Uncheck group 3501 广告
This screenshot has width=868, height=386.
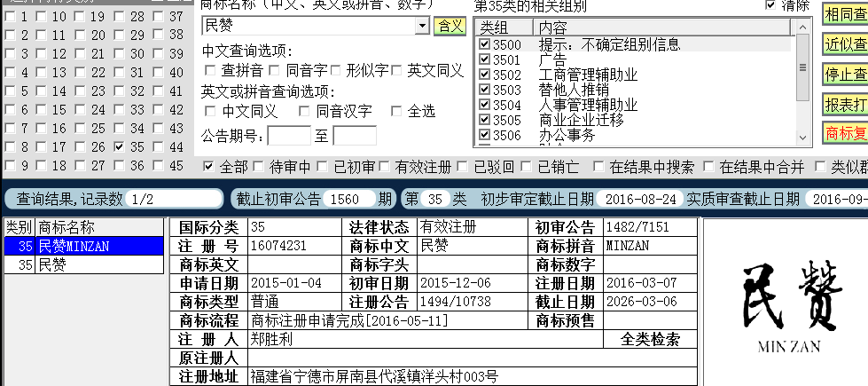[x=484, y=59]
